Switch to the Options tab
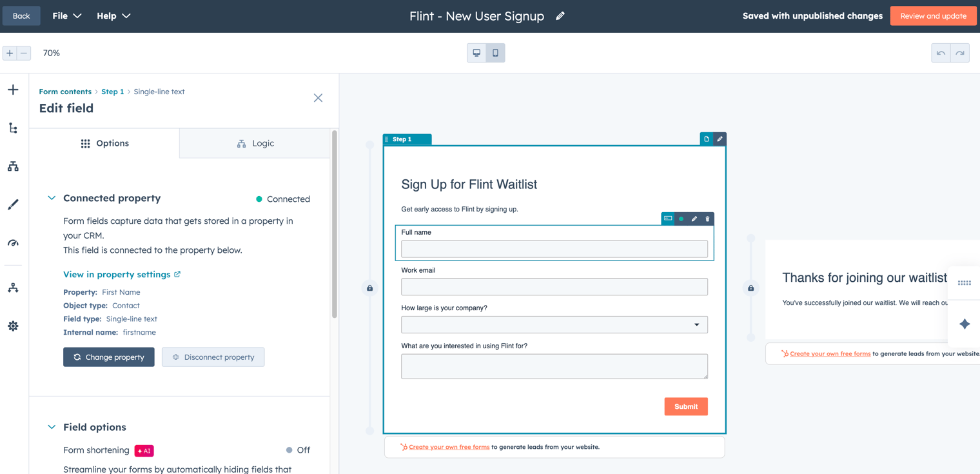980x474 pixels. [x=104, y=143]
